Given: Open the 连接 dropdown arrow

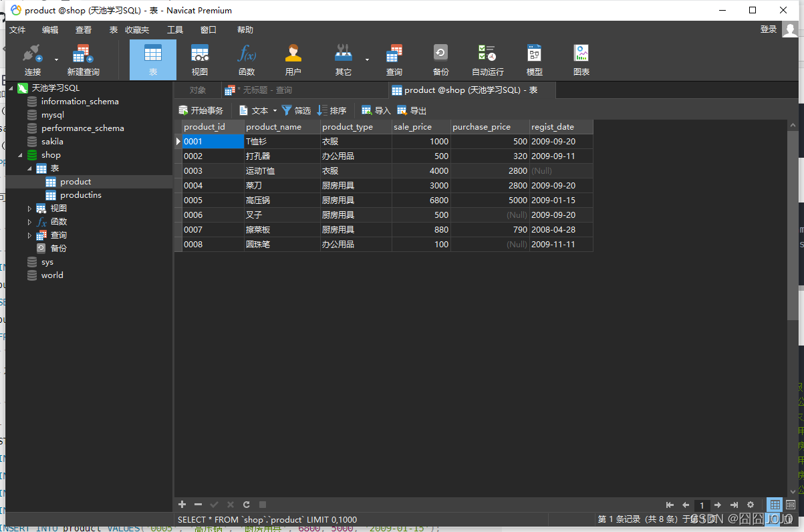Looking at the screenshot, I should click(56, 60).
